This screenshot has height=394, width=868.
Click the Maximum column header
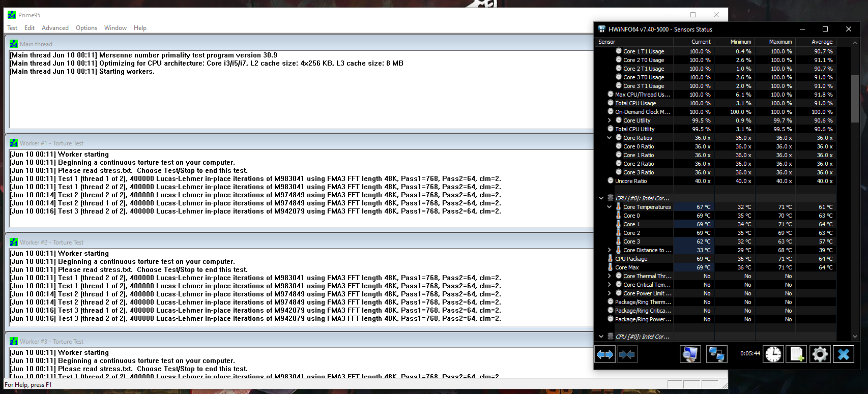pos(775,42)
